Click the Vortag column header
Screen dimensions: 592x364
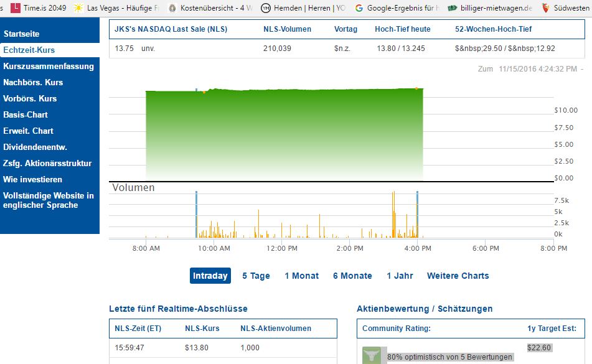pos(345,29)
